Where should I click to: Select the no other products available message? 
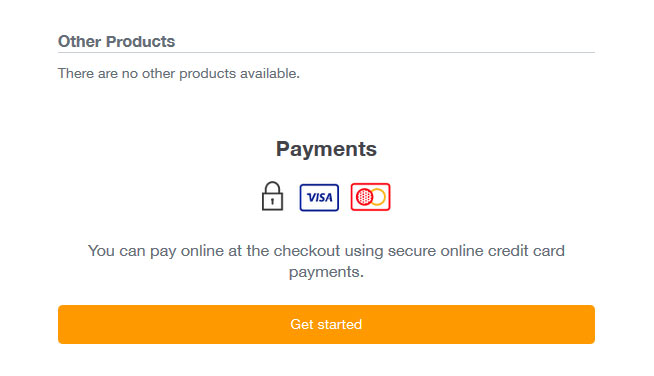pos(179,73)
